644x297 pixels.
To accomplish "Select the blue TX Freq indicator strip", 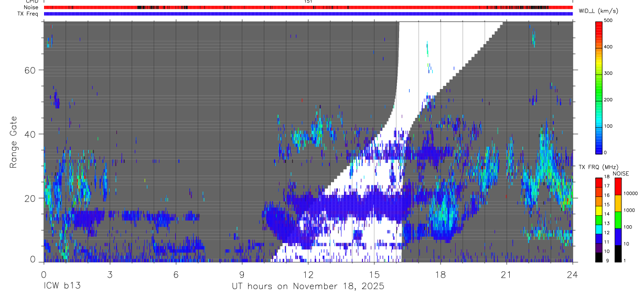I will [x=308, y=14].
